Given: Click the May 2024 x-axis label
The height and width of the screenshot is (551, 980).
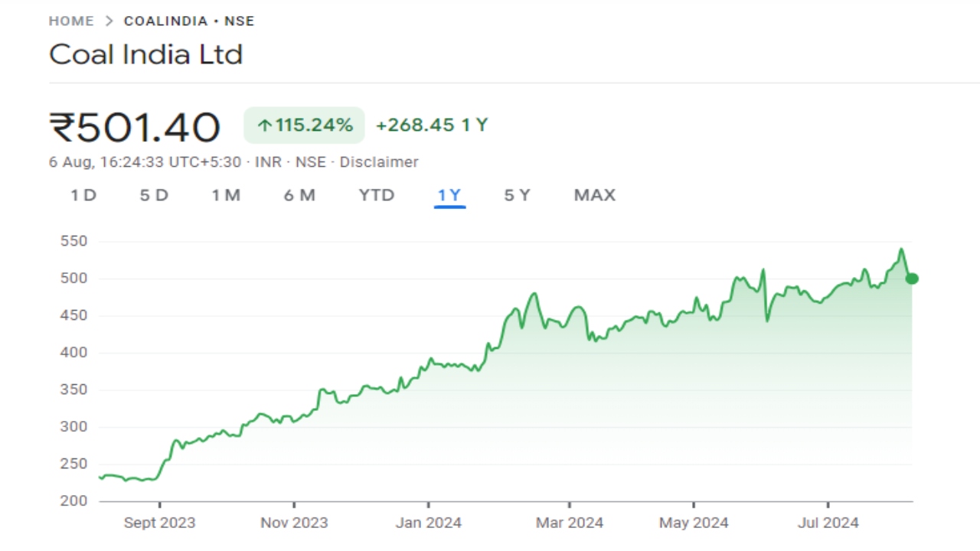Looking at the screenshot, I should click(x=694, y=523).
